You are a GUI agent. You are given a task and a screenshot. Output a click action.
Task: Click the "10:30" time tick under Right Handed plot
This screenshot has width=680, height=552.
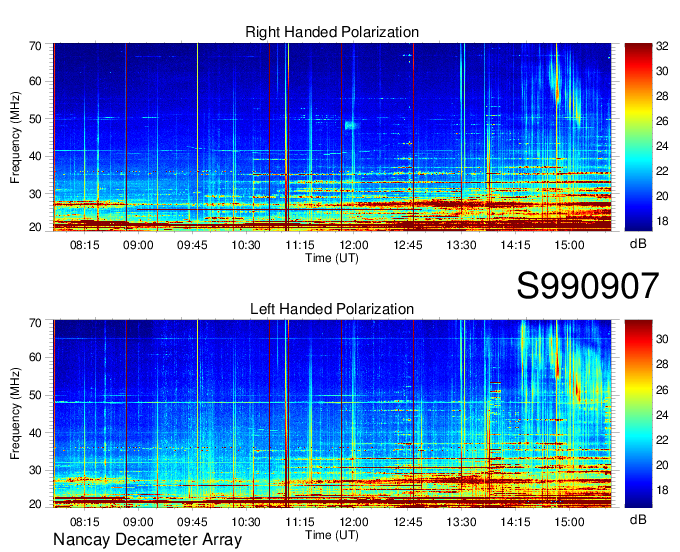[x=246, y=245]
